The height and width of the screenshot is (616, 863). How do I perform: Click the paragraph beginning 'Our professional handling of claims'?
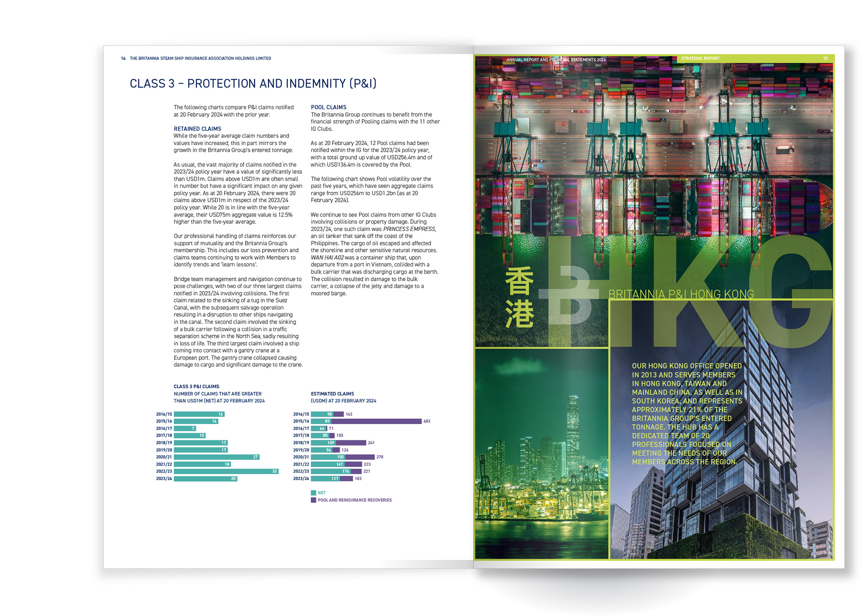(x=236, y=250)
